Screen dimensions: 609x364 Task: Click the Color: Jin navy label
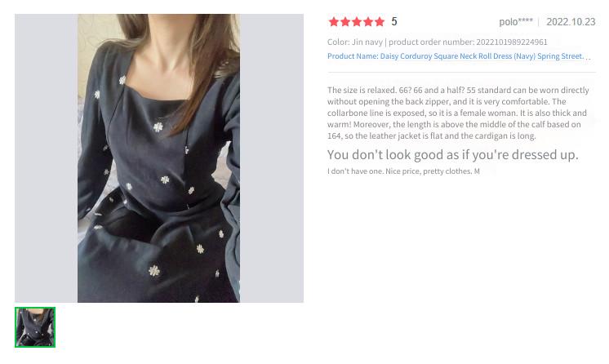(354, 42)
